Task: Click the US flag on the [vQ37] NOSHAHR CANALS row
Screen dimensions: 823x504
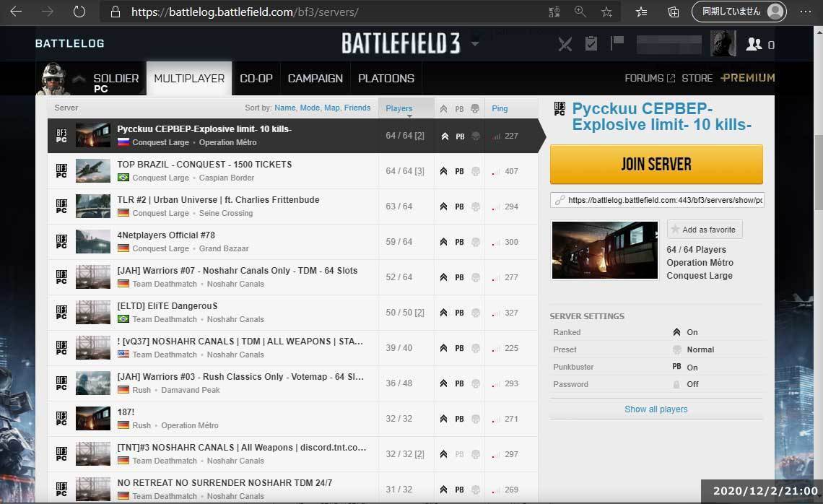Action: (123, 355)
